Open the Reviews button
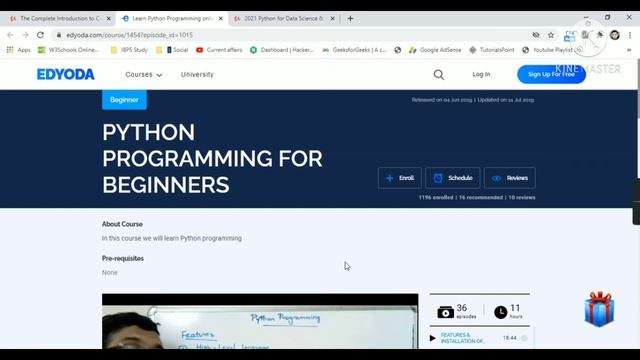 pos(510,178)
